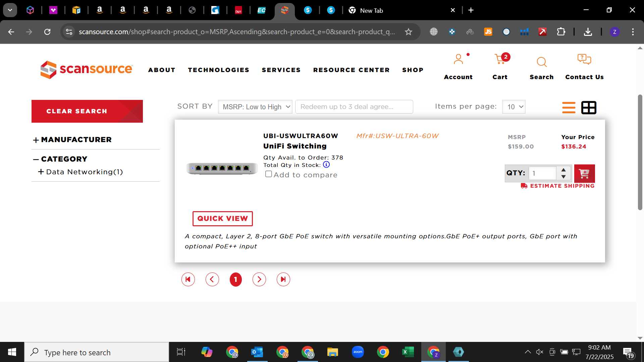Go to last page pagination icon
This screenshot has height=362, width=644.
point(283,279)
